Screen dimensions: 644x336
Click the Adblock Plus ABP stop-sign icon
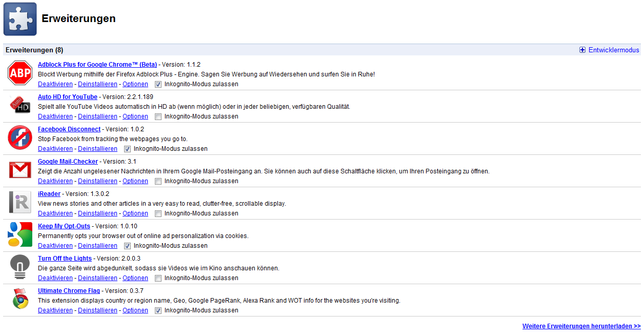point(20,73)
